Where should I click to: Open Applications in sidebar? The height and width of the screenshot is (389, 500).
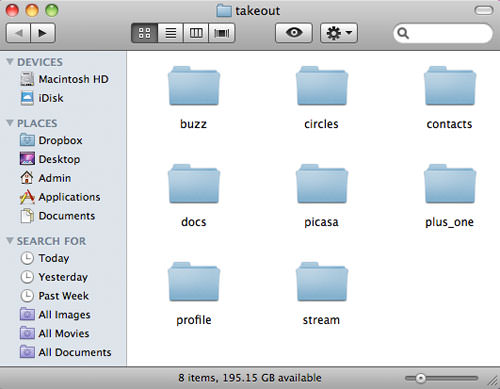coord(60,197)
